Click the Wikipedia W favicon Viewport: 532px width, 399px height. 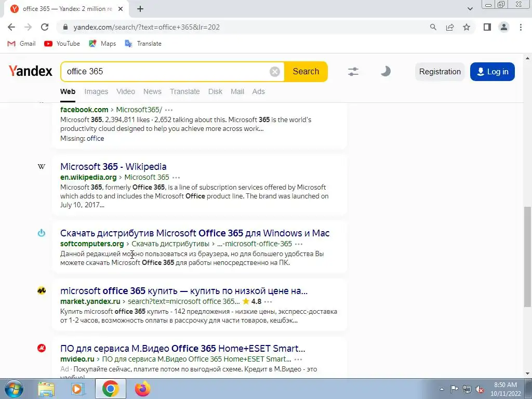pyautogui.click(x=42, y=166)
